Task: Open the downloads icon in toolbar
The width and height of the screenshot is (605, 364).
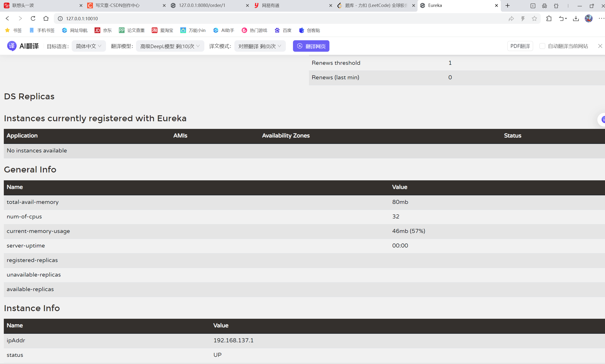Action: click(576, 18)
